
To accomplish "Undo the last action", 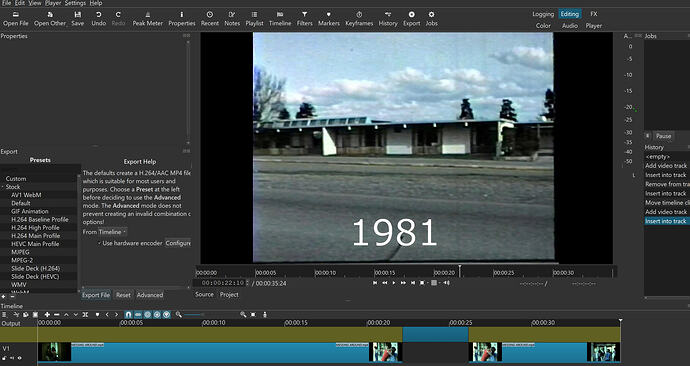I will click(99, 19).
